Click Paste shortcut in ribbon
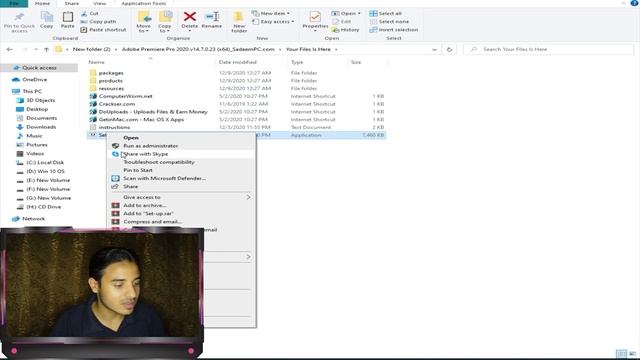The image size is (640, 360). point(103,30)
